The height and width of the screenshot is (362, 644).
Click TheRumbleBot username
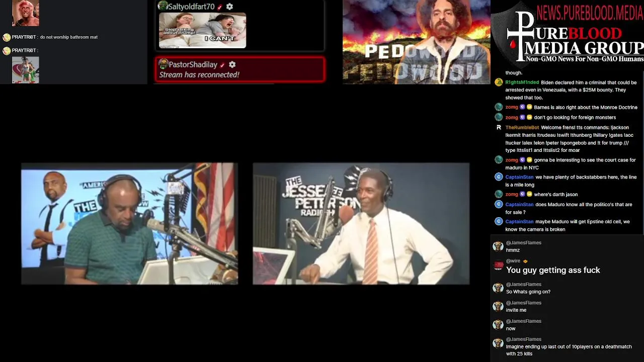[522, 128]
